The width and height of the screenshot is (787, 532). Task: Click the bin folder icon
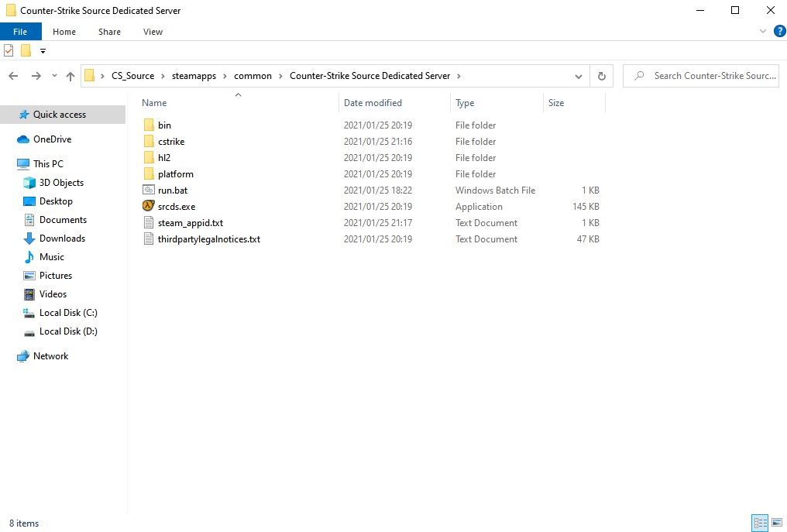coord(149,125)
